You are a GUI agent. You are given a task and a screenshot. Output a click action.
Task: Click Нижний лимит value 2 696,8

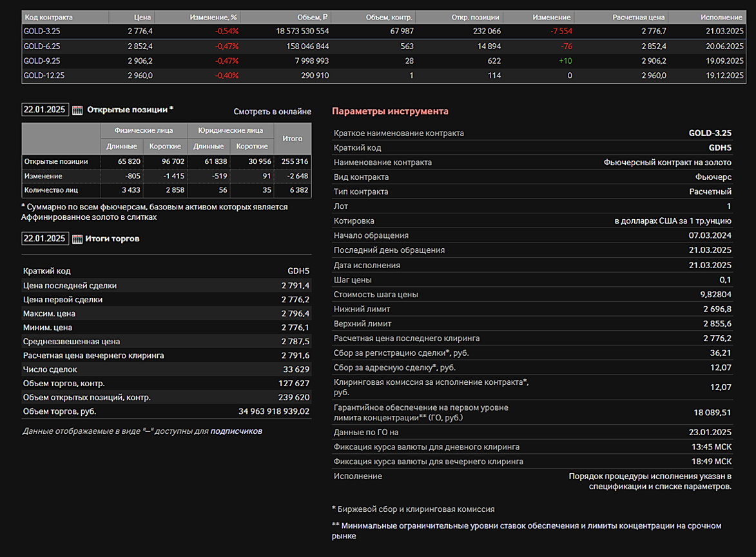[x=717, y=309]
